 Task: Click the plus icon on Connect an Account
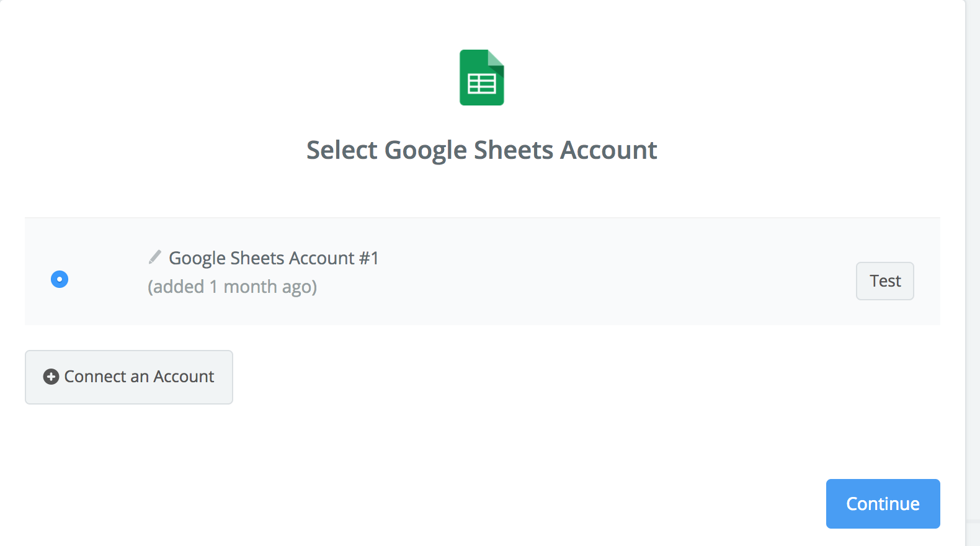point(51,377)
